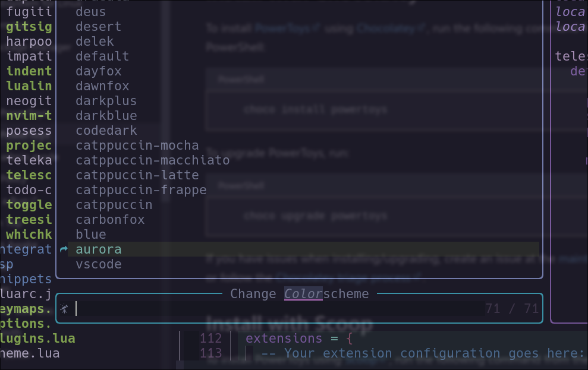The width and height of the screenshot is (588, 370).
Task: Pick the plain catppuccin colorscheme
Action: 114,205
